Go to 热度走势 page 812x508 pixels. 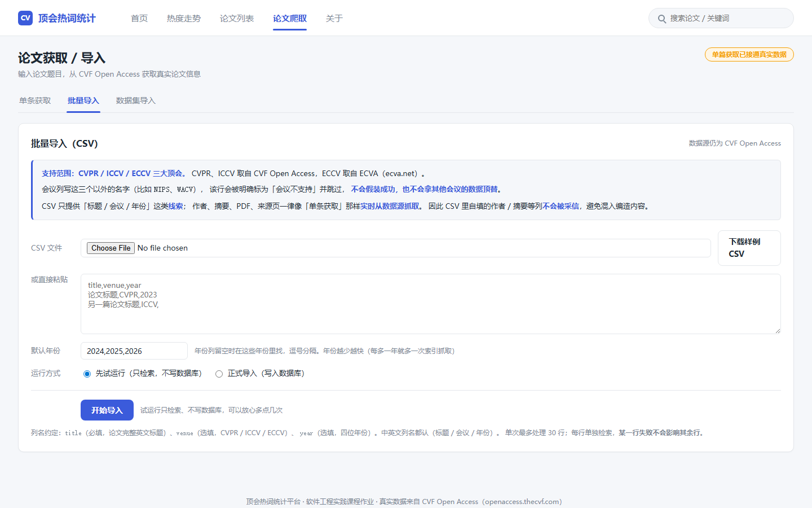[x=184, y=19]
